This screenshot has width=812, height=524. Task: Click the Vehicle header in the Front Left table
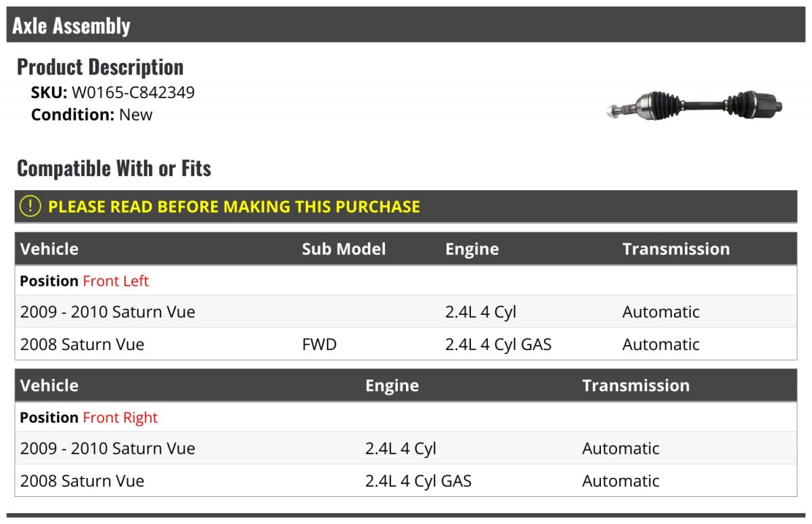49,249
